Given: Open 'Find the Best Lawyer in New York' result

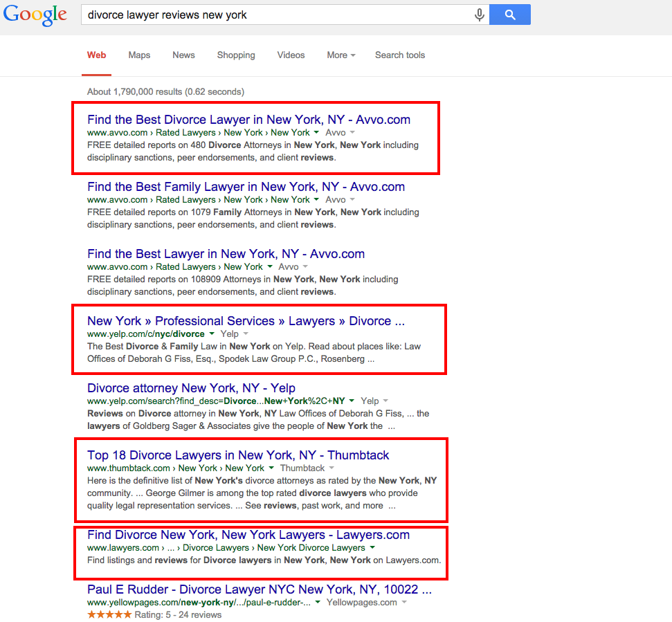Looking at the screenshot, I should click(x=226, y=254).
